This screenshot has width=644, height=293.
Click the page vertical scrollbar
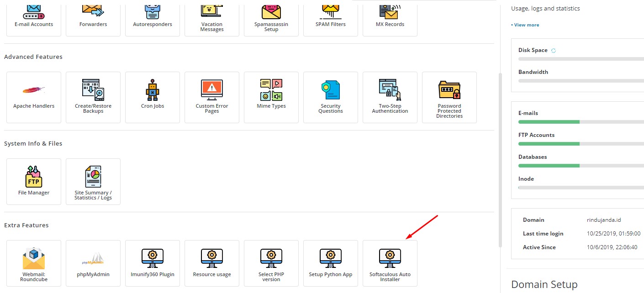500,160
